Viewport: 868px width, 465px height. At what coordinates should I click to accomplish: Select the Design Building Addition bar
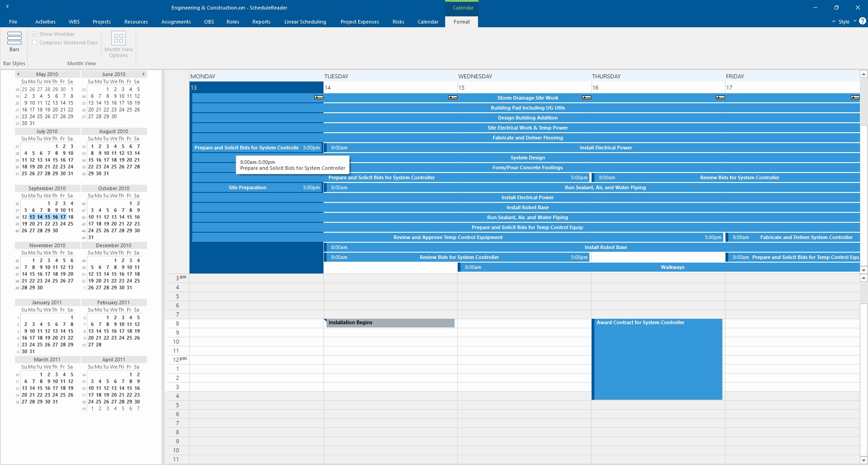click(x=526, y=118)
